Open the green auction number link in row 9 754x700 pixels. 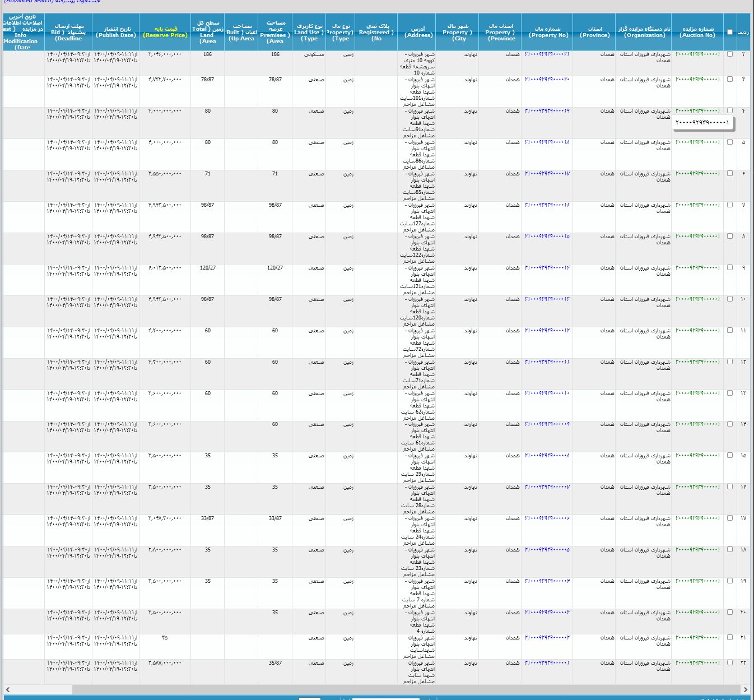[697, 268]
